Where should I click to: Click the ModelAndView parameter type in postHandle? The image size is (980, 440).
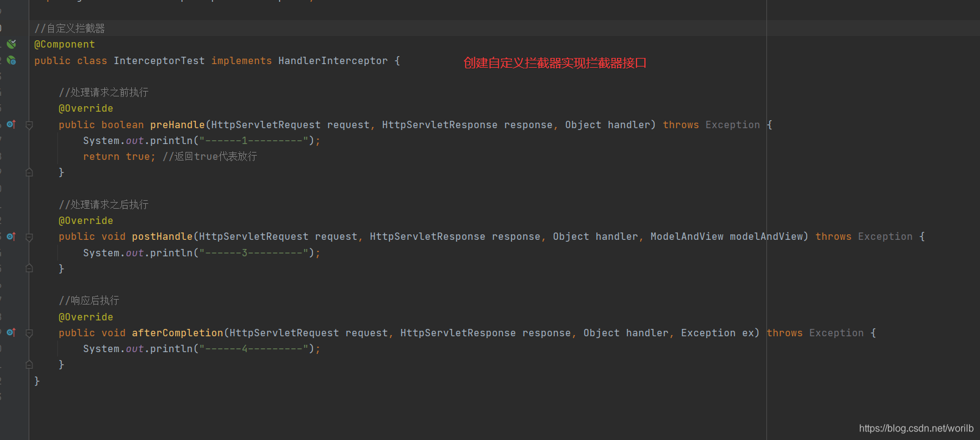pyautogui.click(x=687, y=237)
